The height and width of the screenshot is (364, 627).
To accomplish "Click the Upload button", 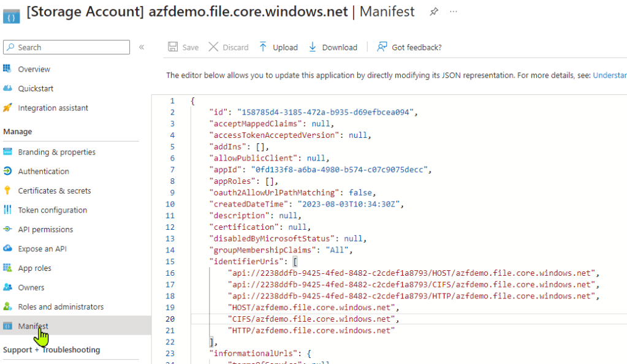I will pos(278,47).
